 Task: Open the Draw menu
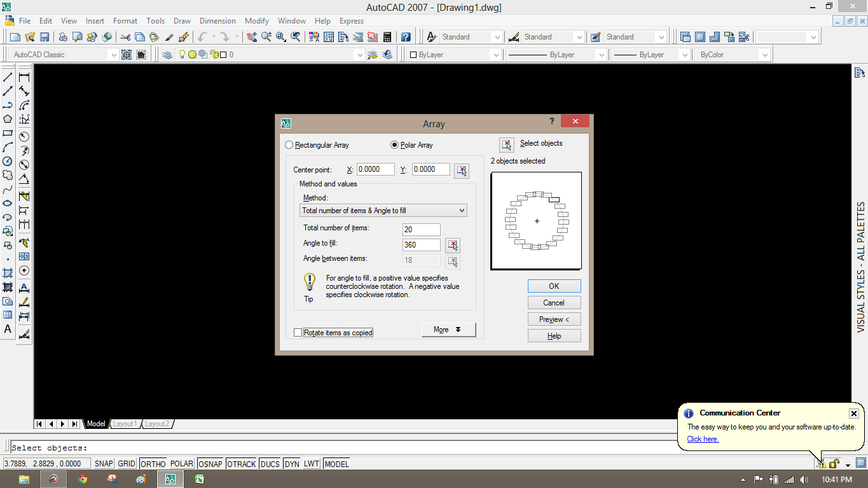tap(182, 21)
